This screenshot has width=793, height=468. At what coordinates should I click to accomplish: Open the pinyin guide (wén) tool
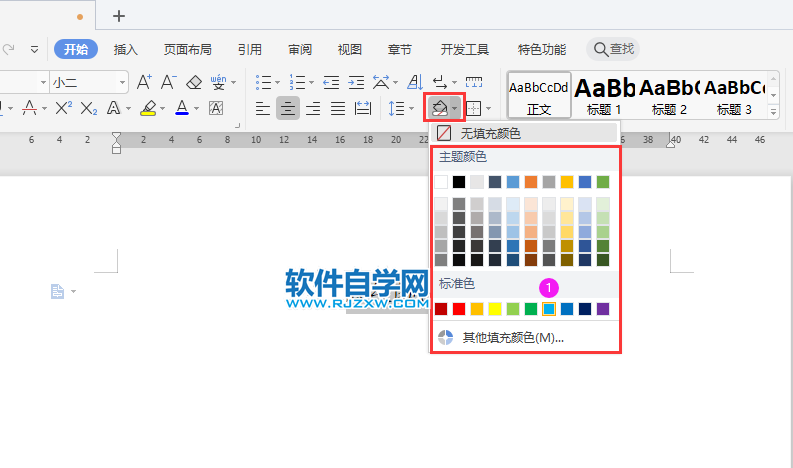(x=218, y=82)
